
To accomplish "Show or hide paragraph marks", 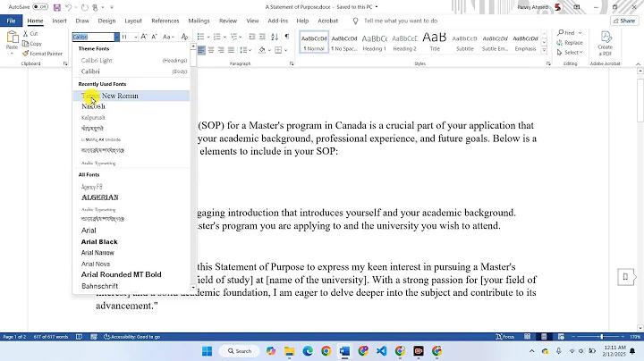I will 287,37.
